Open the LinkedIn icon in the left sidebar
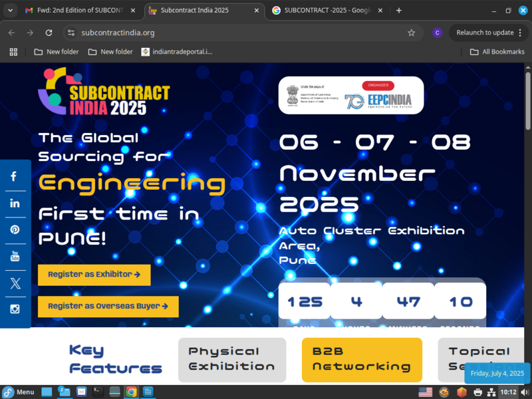This screenshot has height=399, width=532. (15, 203)
